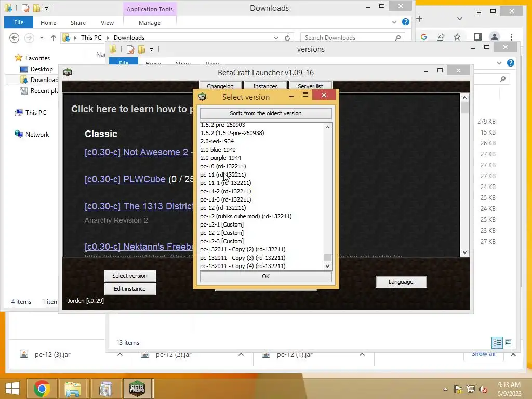532x399 pixels.
Task: Open The 1313 District server link
Action: (x=139, y=206)
